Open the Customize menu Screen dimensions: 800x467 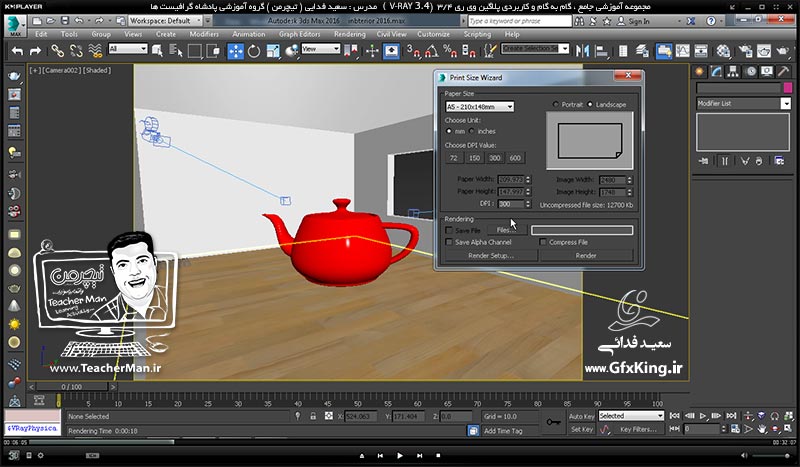point(433,34)
